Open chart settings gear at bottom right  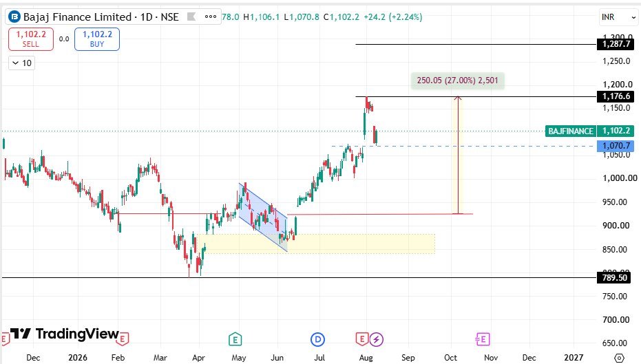620,358
